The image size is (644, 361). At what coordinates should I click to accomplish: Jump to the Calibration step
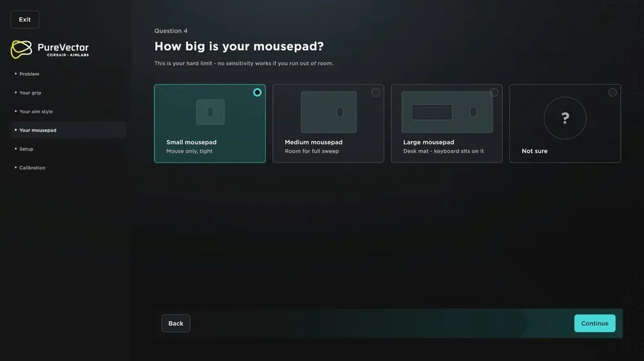click(x=68, y=167)
